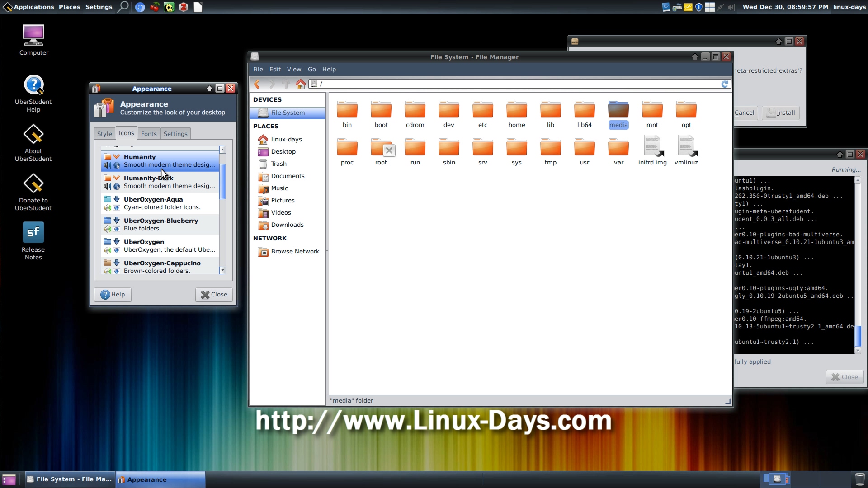Open the Edit menu in File Manager

[x=275, y=69]
